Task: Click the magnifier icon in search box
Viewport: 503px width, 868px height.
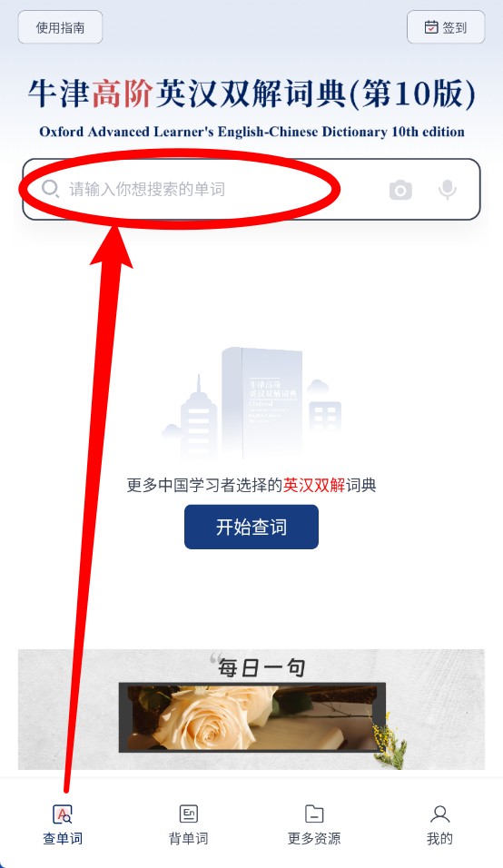Action: tap(50, 190)
